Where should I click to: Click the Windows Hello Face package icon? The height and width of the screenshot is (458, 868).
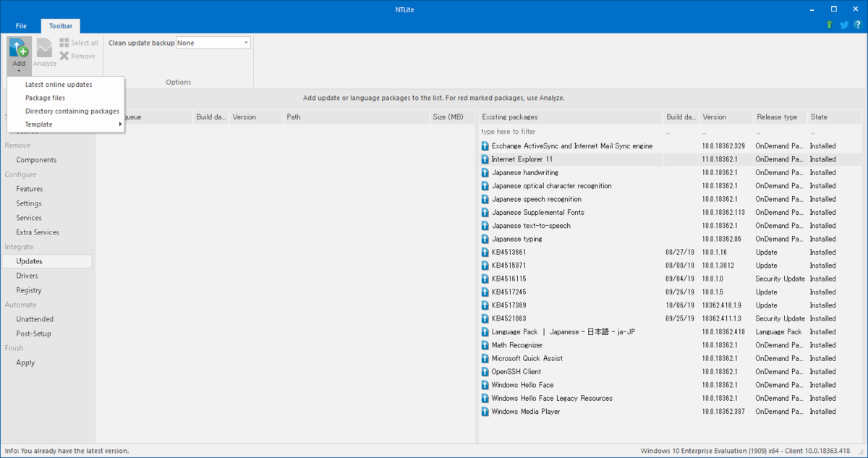tap(485, 385)
